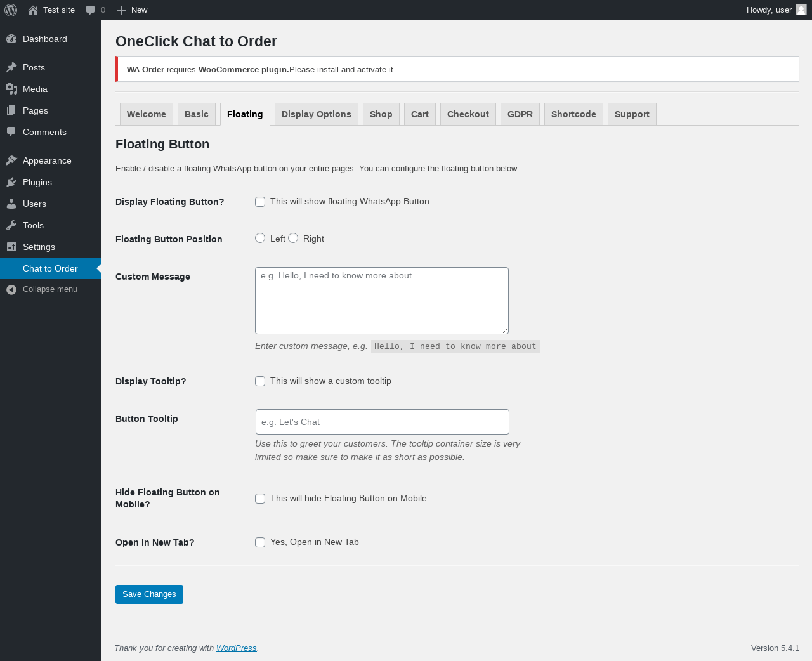Screen dimensions: 812x661
Task: Focus the Custom Message textarea
Action: (x=382, y=301)
